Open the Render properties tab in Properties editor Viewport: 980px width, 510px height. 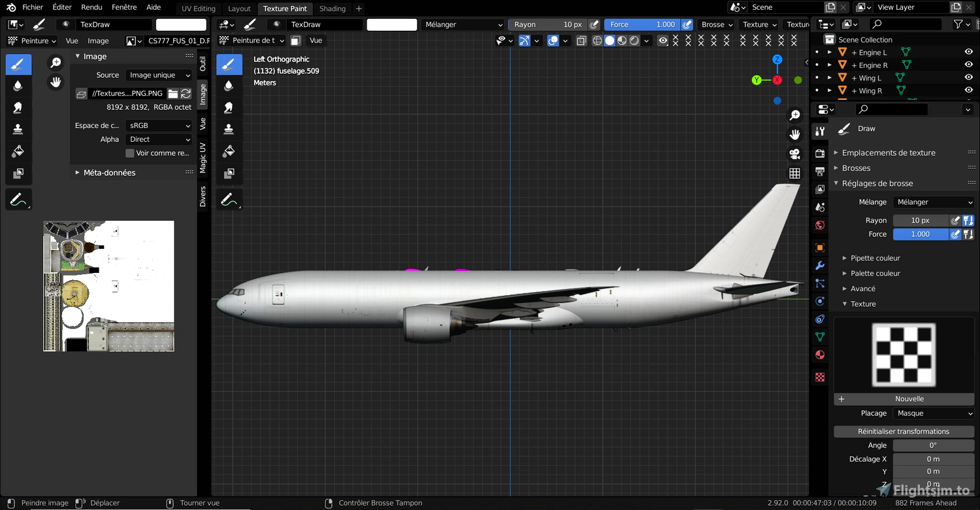point(820,152)
